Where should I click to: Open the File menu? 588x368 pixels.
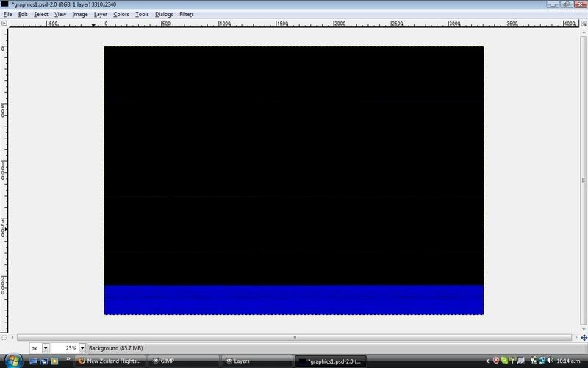coord(8,14)
